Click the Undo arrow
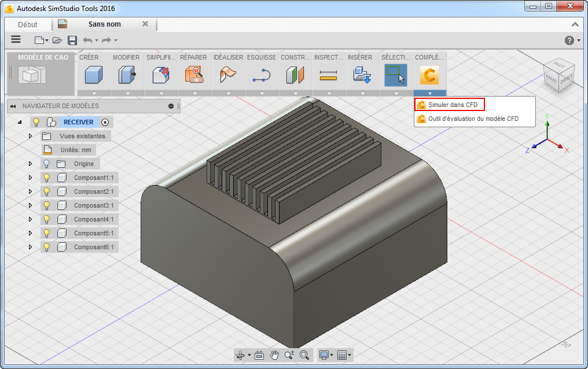This screenshot has width=588, height=369. pos(87,40)
